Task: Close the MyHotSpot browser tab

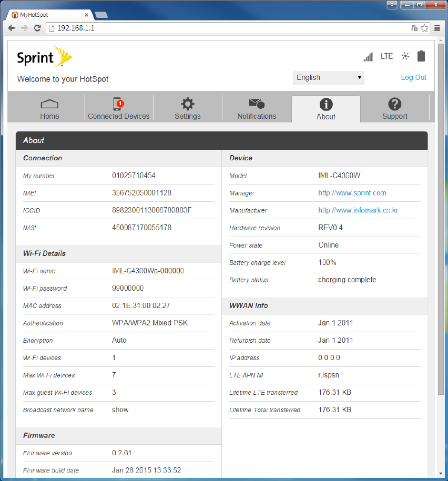Action: tap(87, 15)
